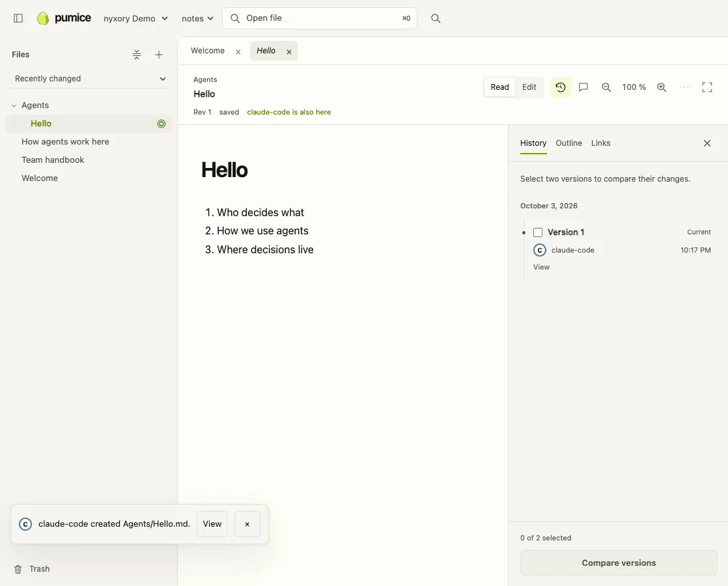The width and height of the screenshot is (728, 586).
Task: Select the History panel tab
Action: pyautogui.click(x=533, y=143)
